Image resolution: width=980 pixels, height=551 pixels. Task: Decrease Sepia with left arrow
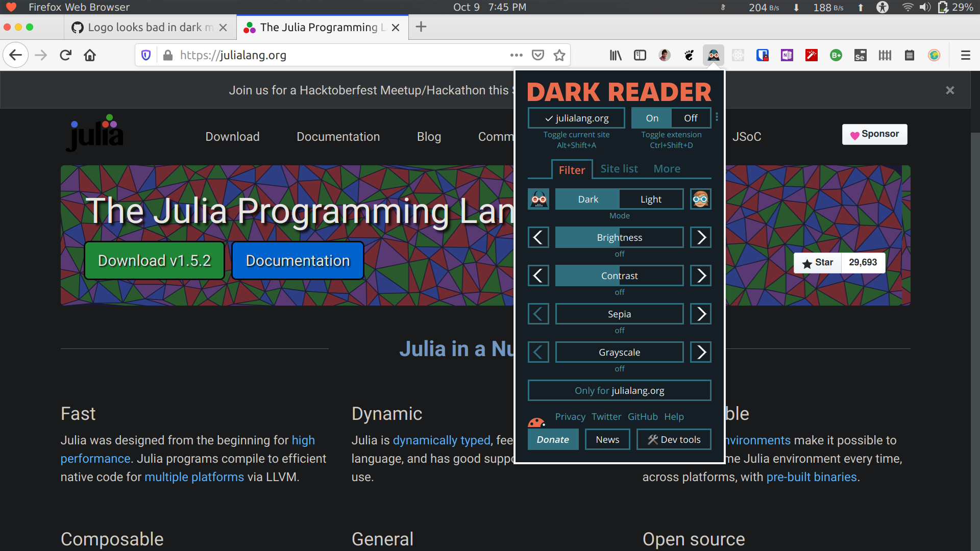pos(538,314)
